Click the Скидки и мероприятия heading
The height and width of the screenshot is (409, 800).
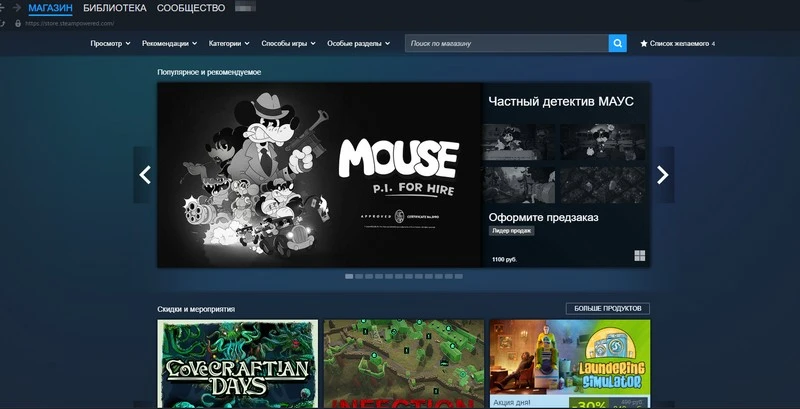(196, 309)
